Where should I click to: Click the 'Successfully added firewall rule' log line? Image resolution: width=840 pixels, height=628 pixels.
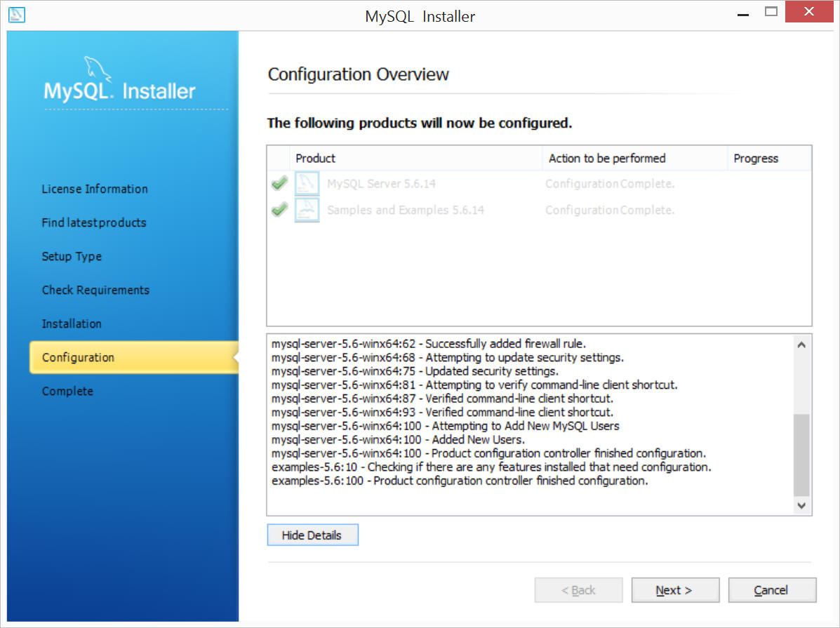(x=429, y=344)
